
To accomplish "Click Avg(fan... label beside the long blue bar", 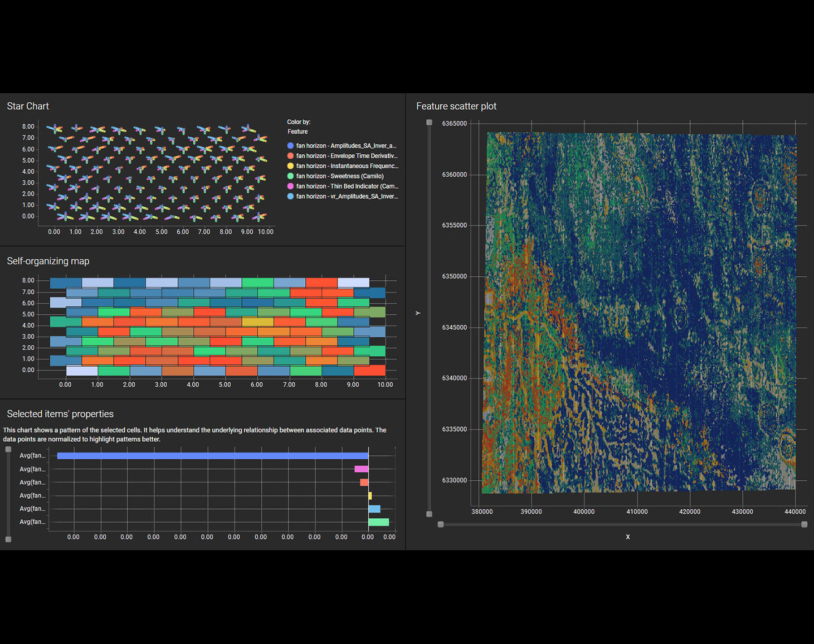I will tap(32, 456).
